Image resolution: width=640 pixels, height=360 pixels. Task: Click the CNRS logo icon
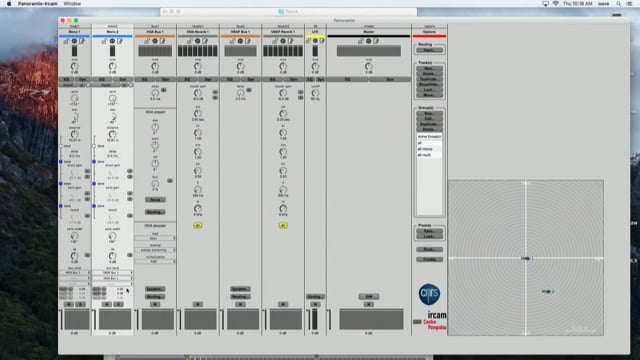coord(429,294)
